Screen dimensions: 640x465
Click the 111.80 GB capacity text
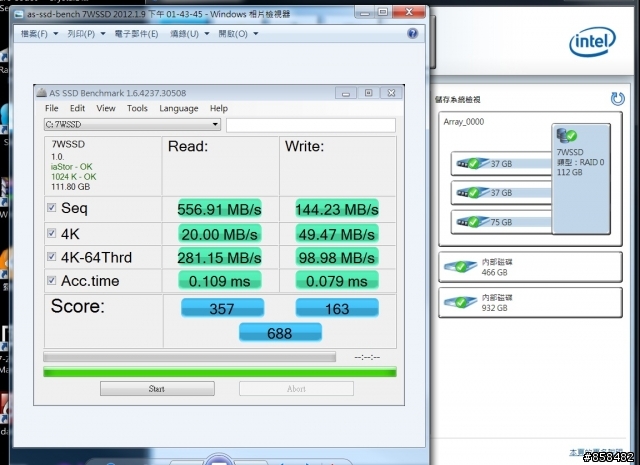(x=70, y=187)
